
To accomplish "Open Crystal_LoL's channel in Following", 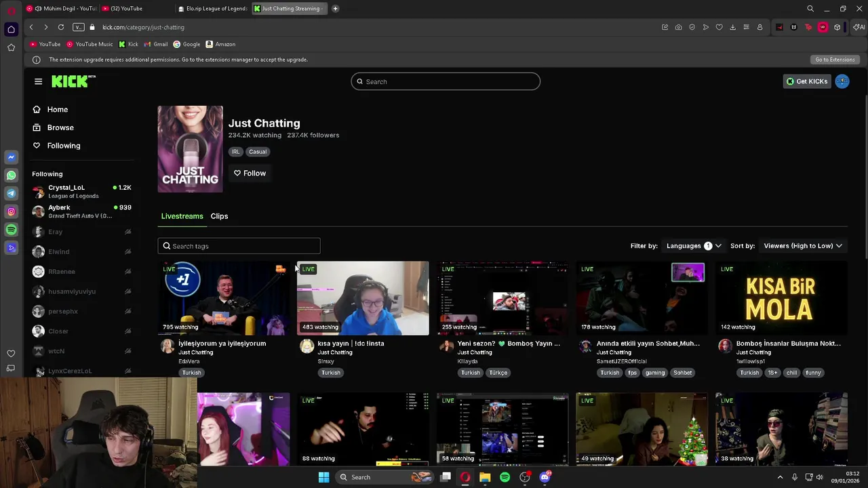I will point(81,192).
